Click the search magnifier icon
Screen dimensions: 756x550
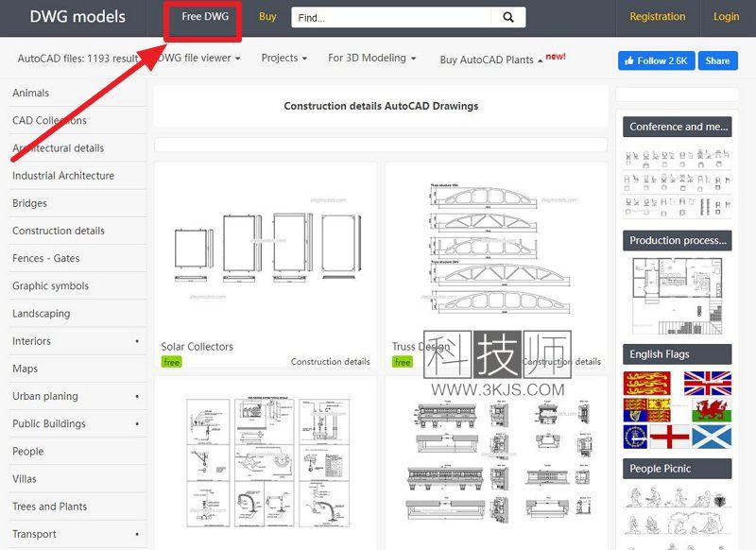[x=508, y=17]
